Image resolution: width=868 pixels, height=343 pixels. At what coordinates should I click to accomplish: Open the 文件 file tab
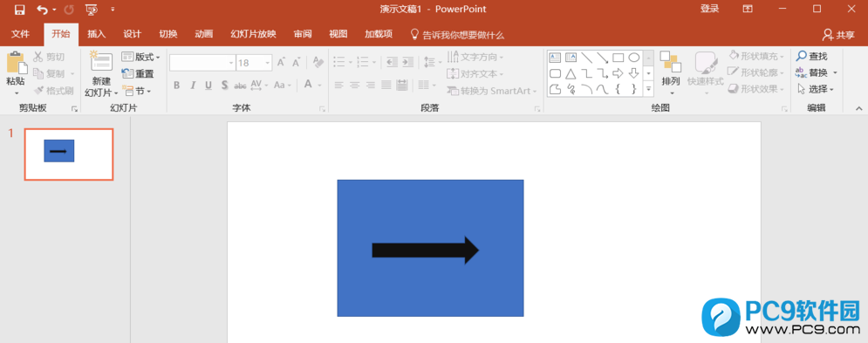(20, 34)
